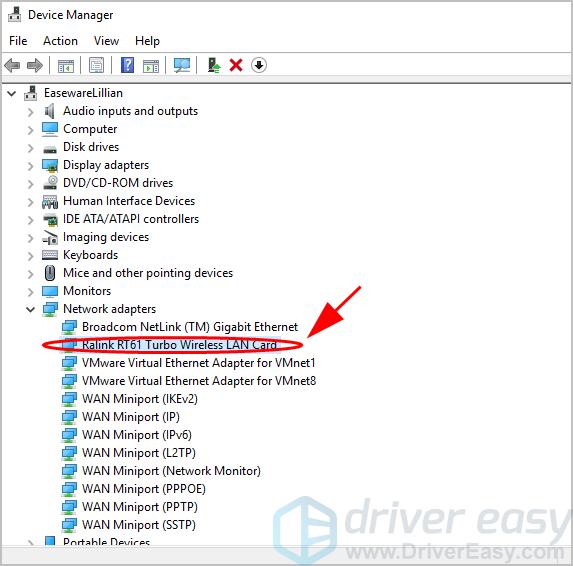Click the Disk drives label
Image resolution: width=573 pixels, height=566 pixels.
pos(91,147)
